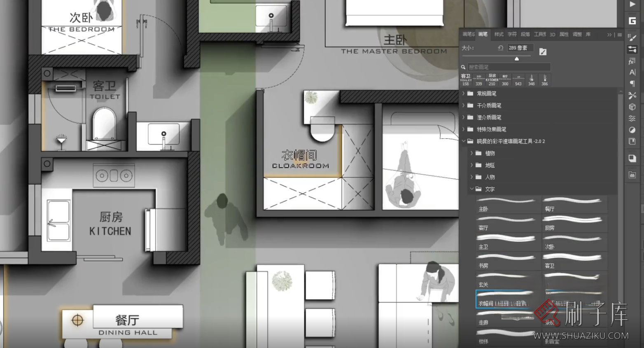The height and width of the screenshot is (348, 644).
Task: Open the Styles fx panel icon
Action: 632,61
